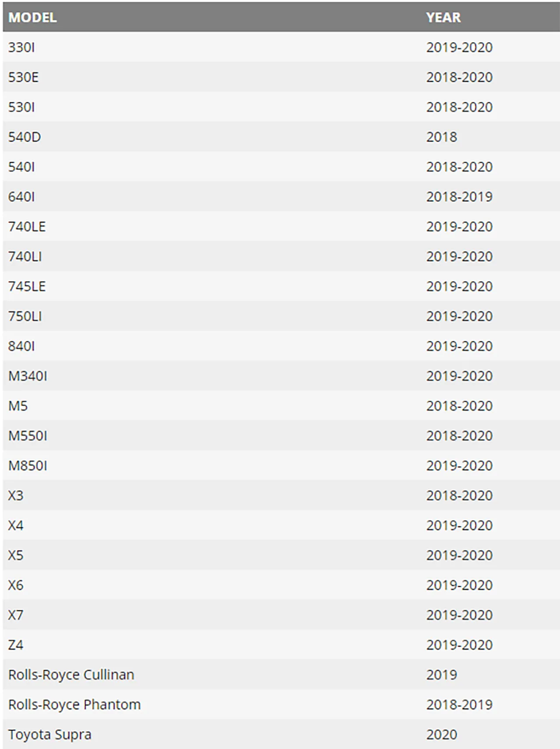Select the 530E model cell
The image size is (560, 749).
tap(23, 77)
